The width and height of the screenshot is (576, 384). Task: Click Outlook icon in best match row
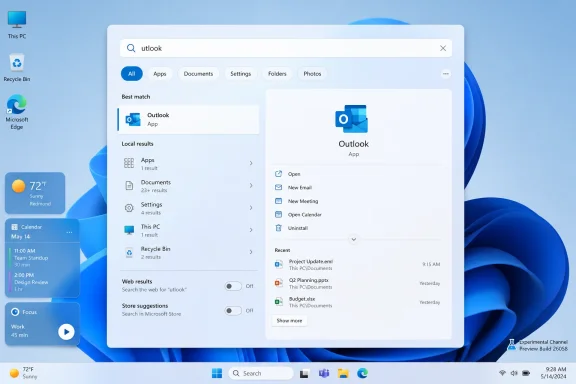click(x=133, y=119)
